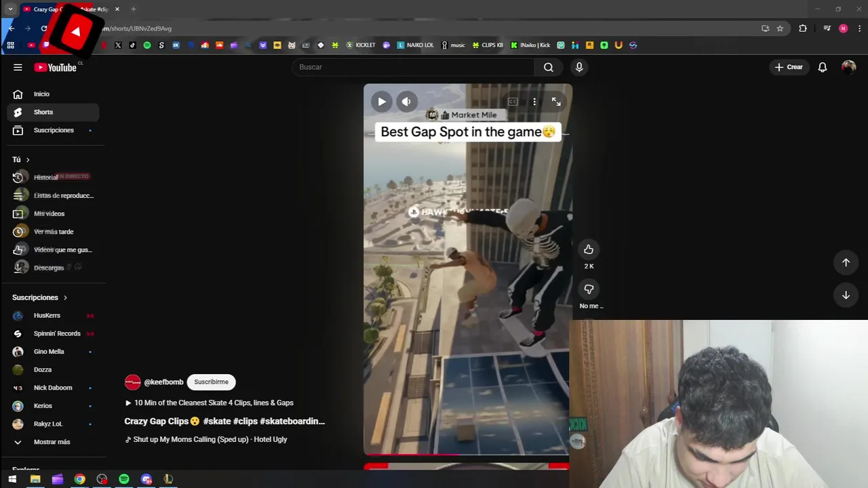Open a new browser tab
This screenshot has height=488, width=868.
[x=134, y=9]
